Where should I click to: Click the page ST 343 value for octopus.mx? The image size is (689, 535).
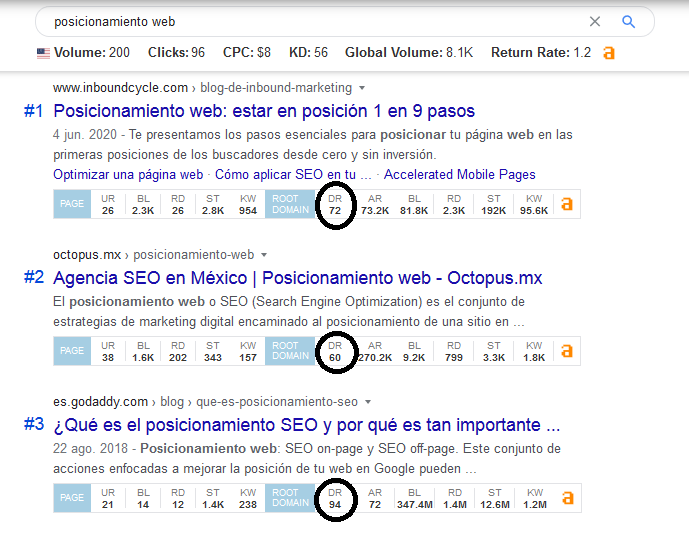(213, 358)
